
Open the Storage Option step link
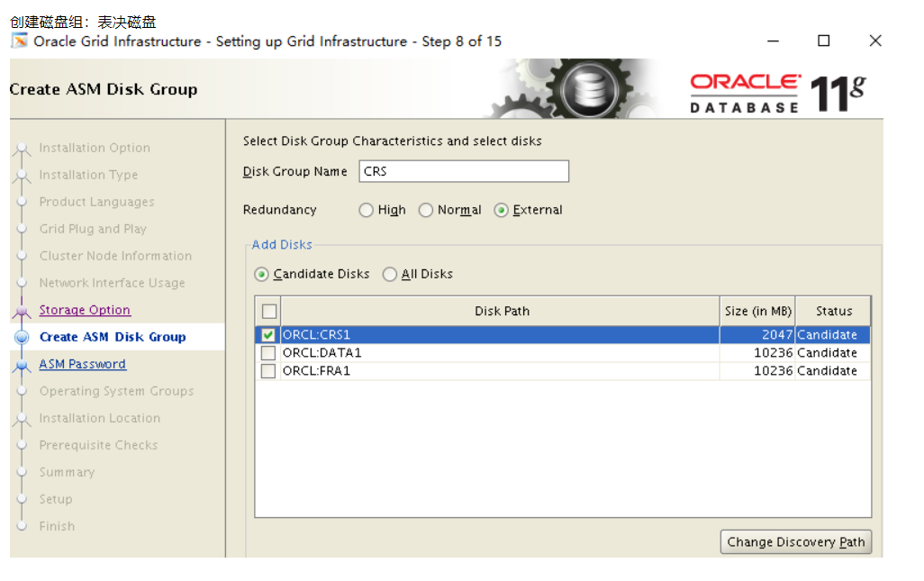tap(85, 310)
